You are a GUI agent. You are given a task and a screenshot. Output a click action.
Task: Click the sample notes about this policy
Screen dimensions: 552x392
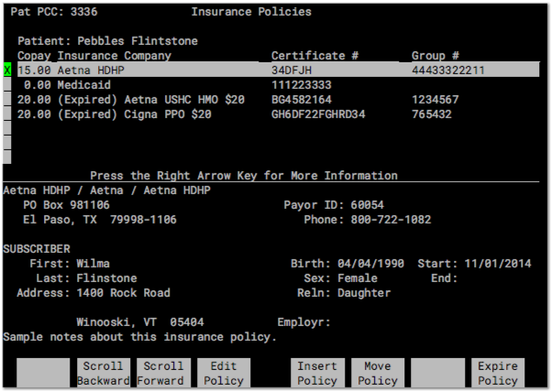click(139, 337)
